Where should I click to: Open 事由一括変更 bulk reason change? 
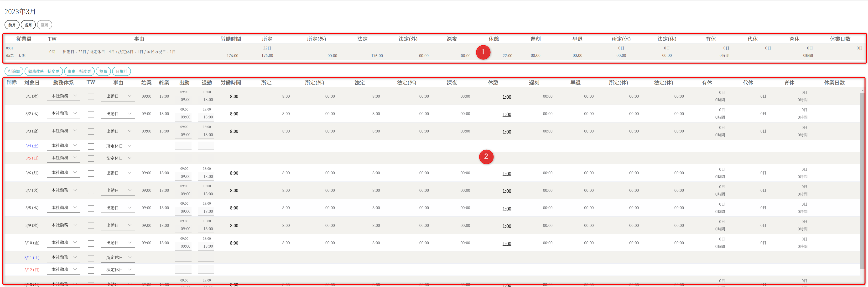coord(79,71)
